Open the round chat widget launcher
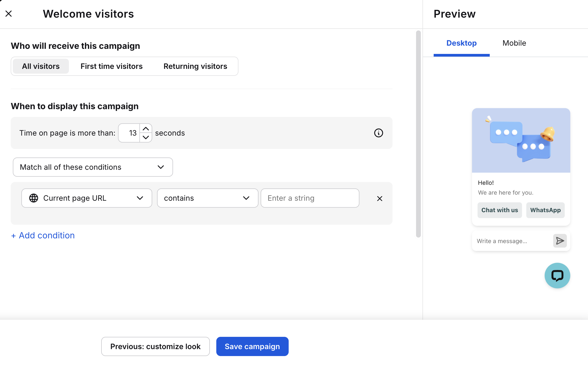The image size is (588, 371). [x=557, y=275]
